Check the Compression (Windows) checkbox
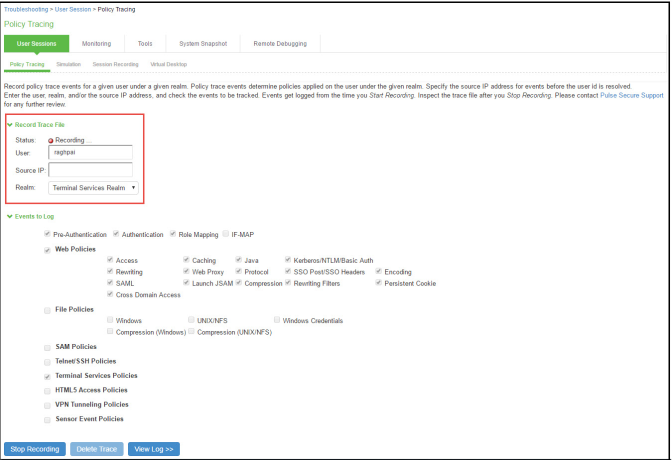672x460 pixels. click(x=110, y=331)
